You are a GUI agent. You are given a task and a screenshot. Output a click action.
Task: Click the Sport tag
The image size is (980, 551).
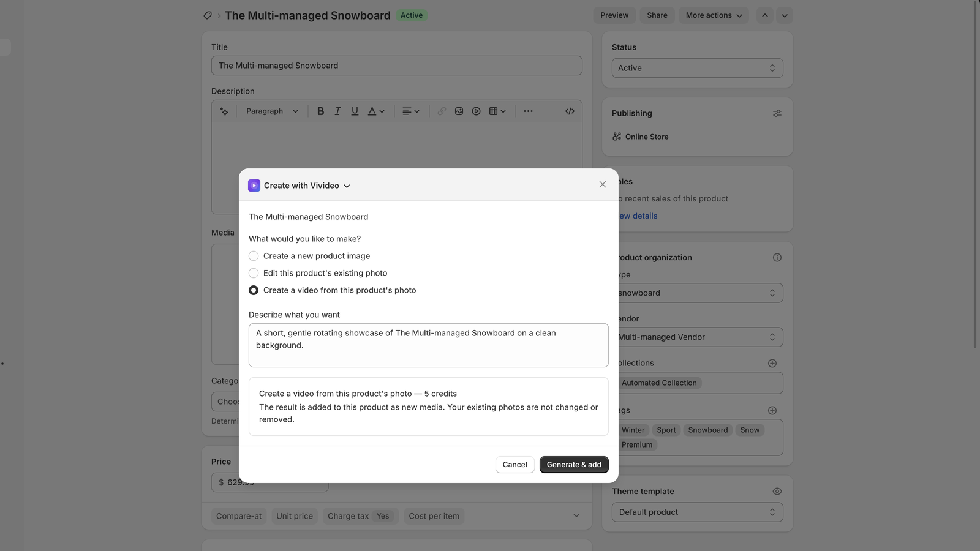coord(666,430)
